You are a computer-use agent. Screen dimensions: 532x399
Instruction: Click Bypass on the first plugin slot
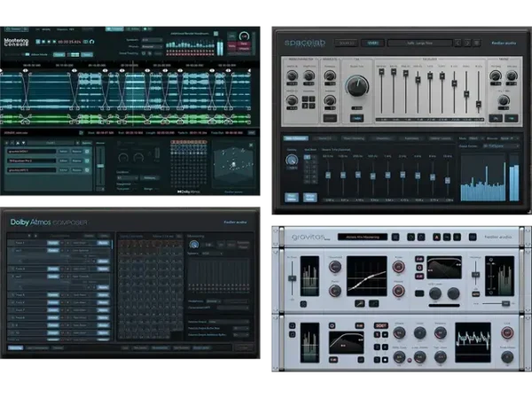pyautogui.click(x=76, y=152)
